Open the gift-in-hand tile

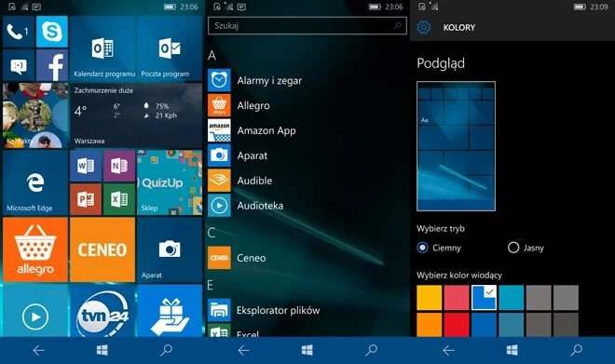pyautogui.click(x=170, y=311)
